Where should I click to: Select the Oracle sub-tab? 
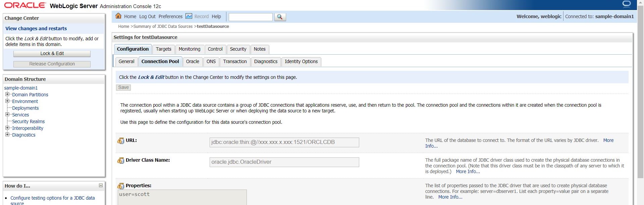[x=193, y=61]
